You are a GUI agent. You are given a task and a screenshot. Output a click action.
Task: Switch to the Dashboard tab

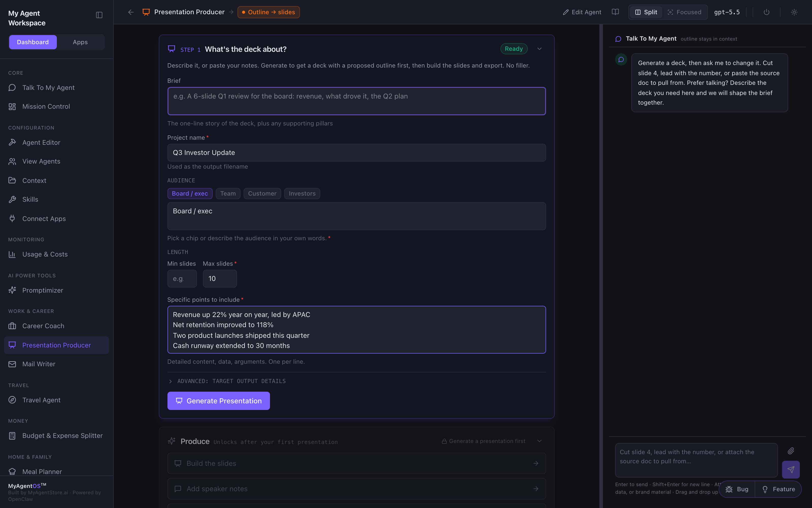pyautogui.click(x=33, y=42)
